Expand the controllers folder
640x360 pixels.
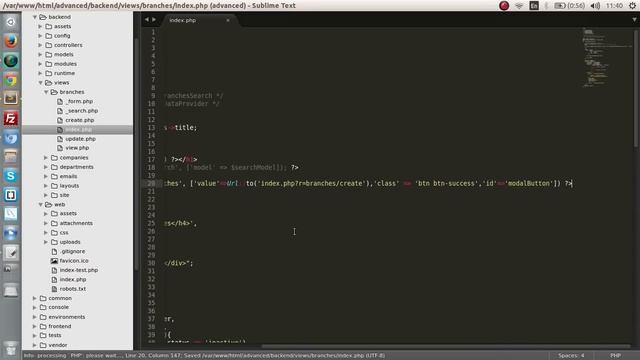point(40,45)
